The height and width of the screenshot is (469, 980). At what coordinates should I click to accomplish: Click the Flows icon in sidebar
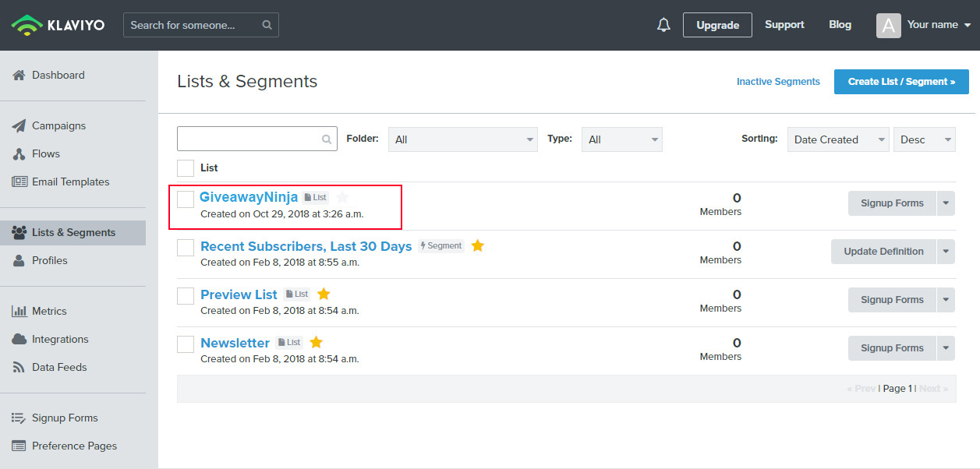pyautogui.click(x=19, y=154)
